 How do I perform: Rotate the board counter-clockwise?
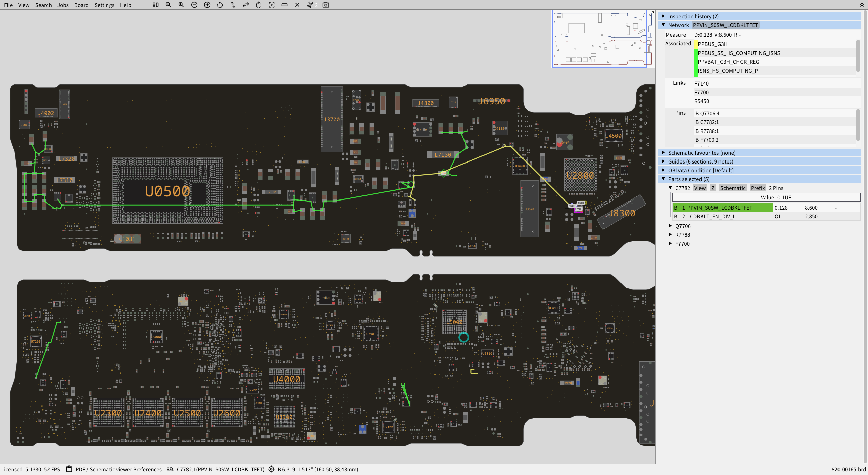[x=220, y=5]
